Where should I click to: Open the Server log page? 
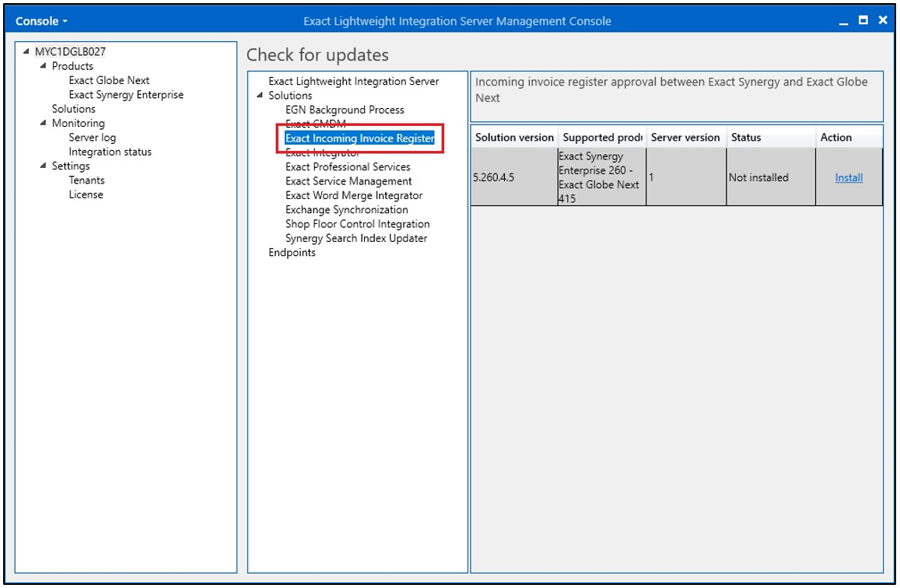tap(93, 138)
